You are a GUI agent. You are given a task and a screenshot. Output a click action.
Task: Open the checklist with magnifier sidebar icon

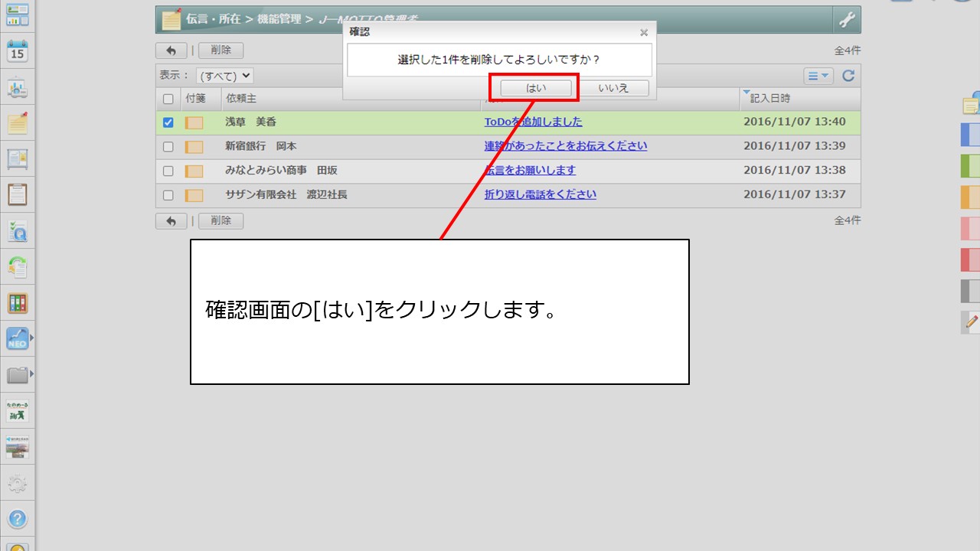pos(17,230)
